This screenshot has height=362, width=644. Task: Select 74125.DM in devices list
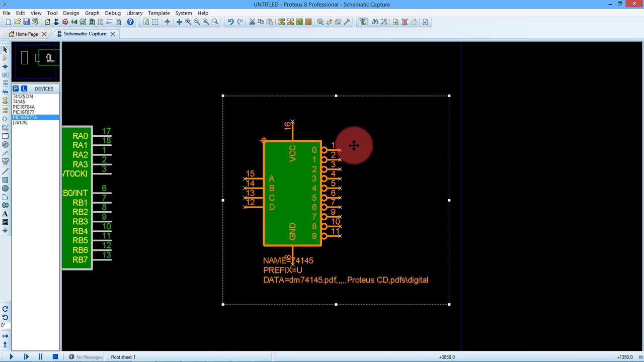[x=35, y=96]
